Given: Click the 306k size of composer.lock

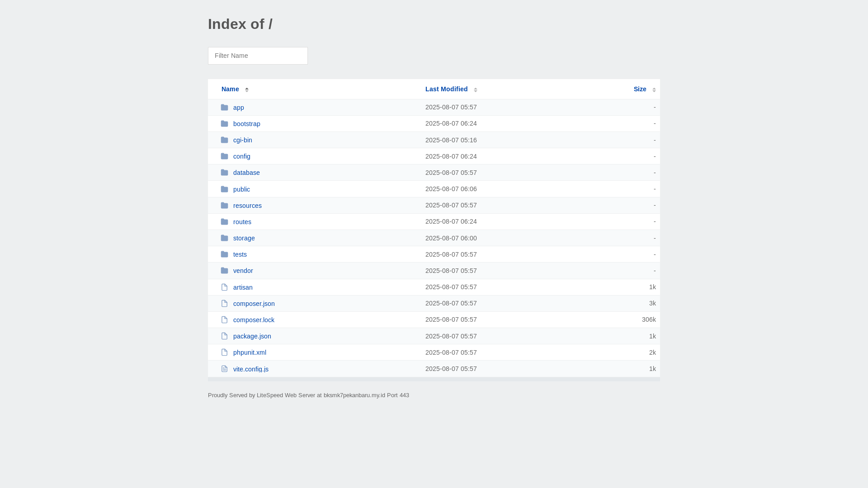Looking at the screenshot, I should point(649,319).
